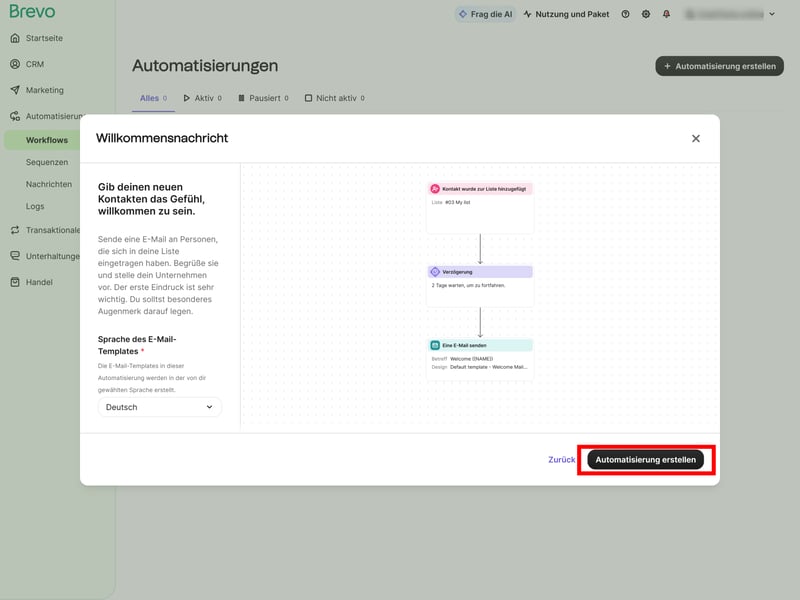The width and height of the screenshot is (800, 600).
Task: Open Sequenzen in the sidebar
Action: [x=47, y=162]
